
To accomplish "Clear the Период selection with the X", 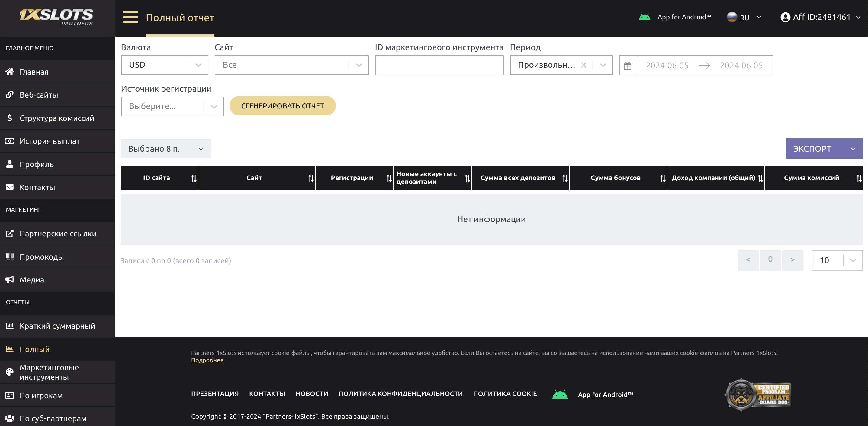I will click(x=583, y=65).
